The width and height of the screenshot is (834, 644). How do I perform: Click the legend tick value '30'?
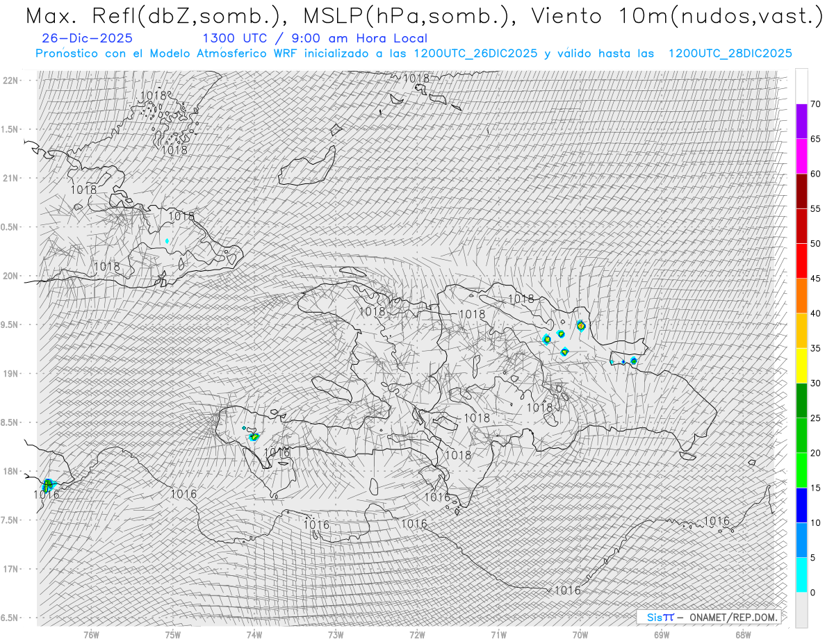tap(815, 383)
